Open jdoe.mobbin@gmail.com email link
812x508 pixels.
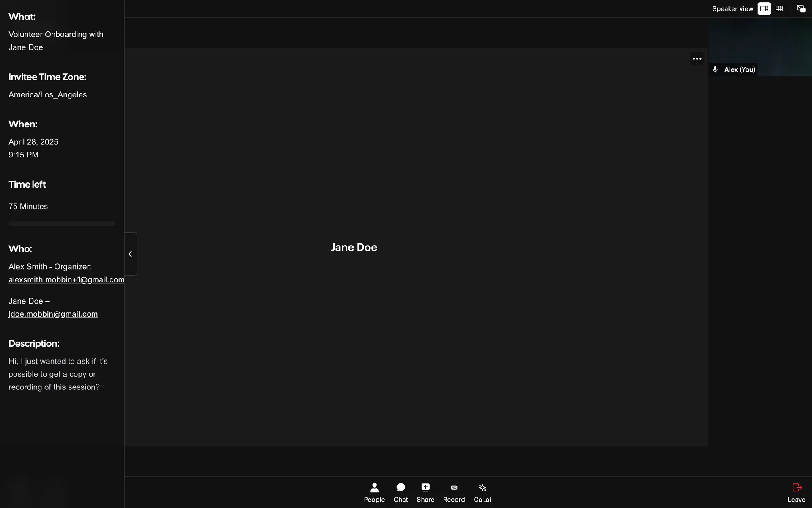pyautogui.click(x=53, y=314)
